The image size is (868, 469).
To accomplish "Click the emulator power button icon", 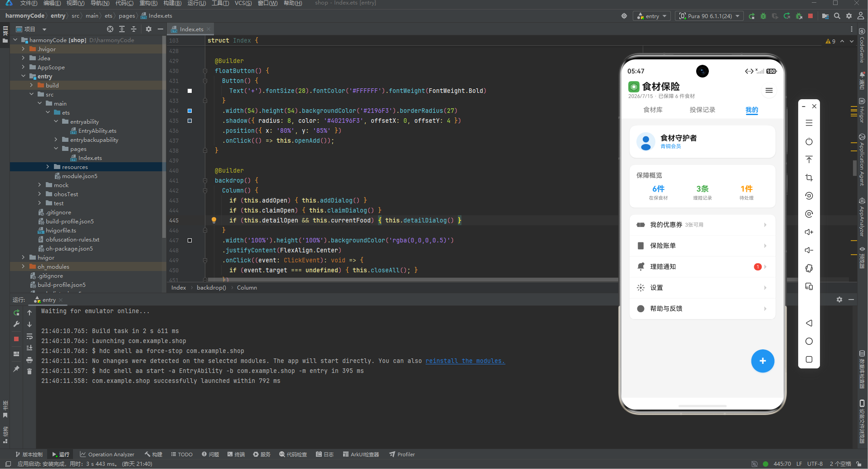I will 809,141.
